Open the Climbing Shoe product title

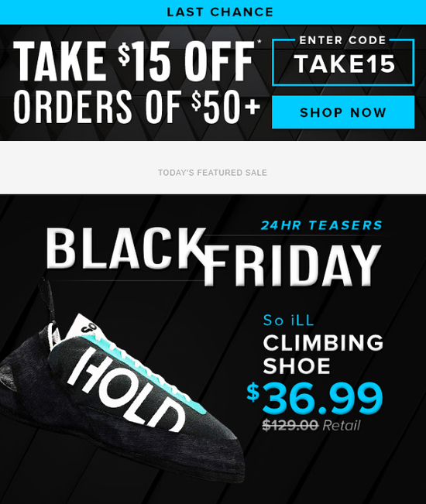click(x=323, y=355)
